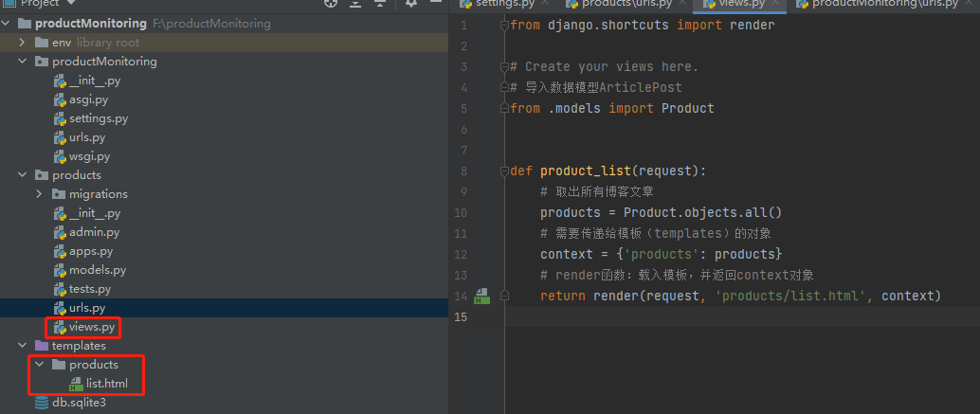Click the 'product_list' function name
The image size is (980, 414).
[x=586, y=171]
